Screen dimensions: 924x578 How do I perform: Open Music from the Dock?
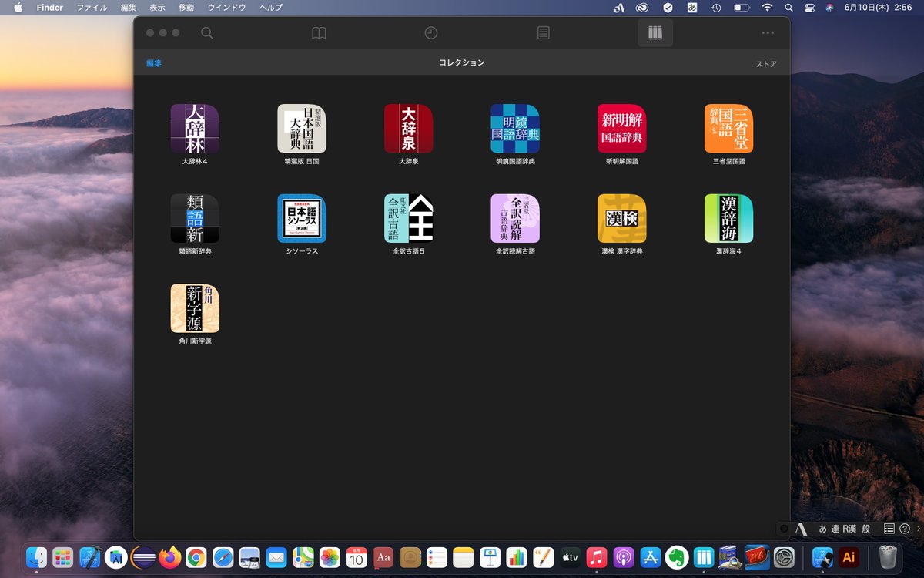tap(597, 556)
